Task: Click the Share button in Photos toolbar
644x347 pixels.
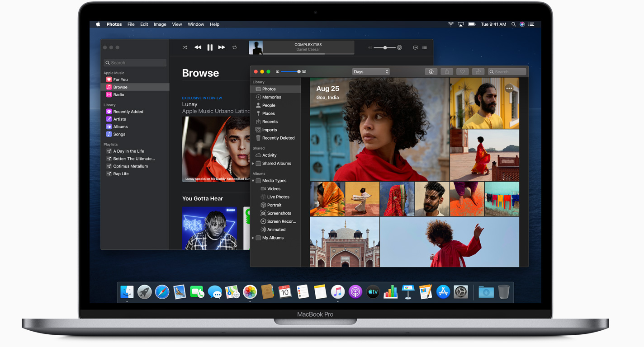Action: pyautogui.click(x=447, y=71)
